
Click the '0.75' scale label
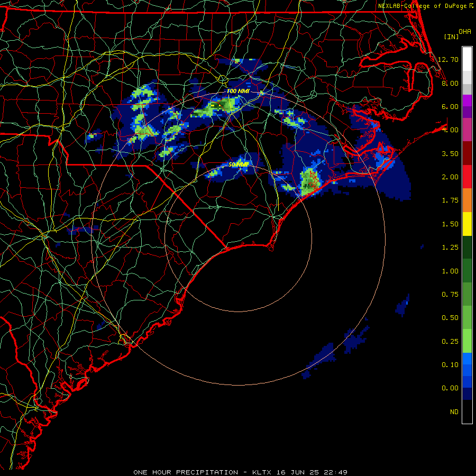point(450,295)
